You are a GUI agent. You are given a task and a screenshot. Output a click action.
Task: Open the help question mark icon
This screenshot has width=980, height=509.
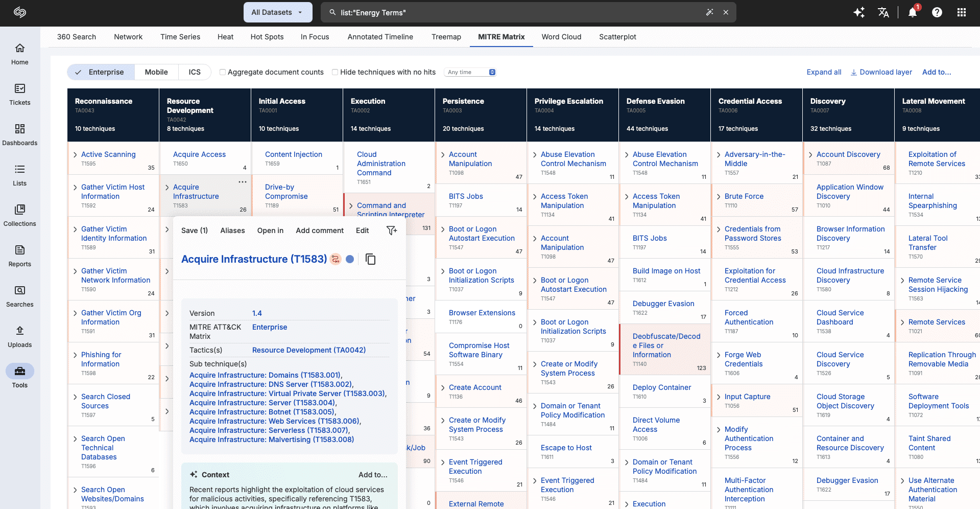(x=937, y=12)
